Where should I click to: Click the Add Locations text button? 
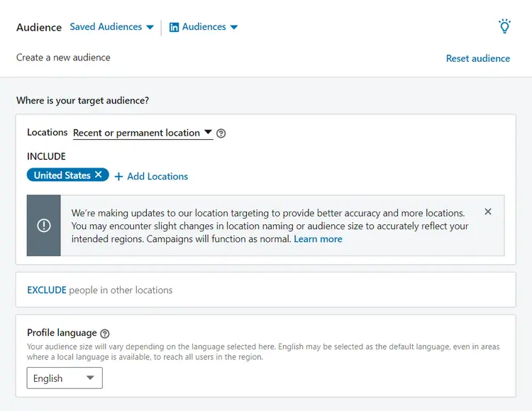[157, 176]
